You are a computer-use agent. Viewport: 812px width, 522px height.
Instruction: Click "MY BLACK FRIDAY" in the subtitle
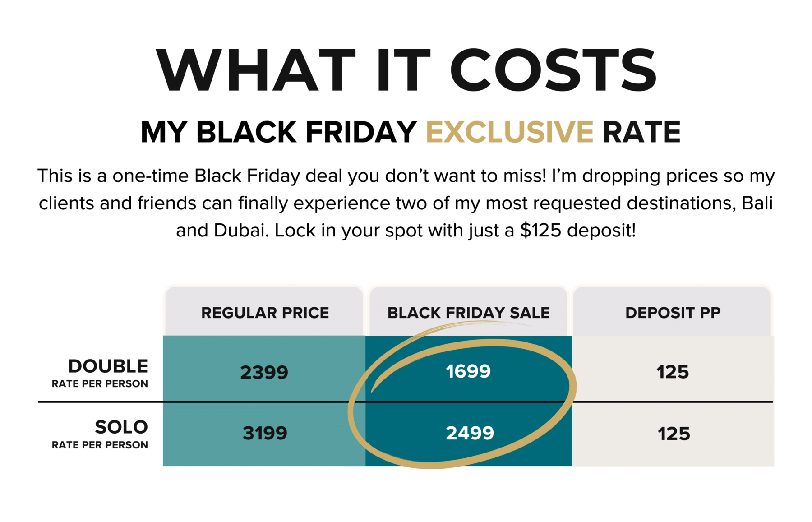click(x=278, y=132)
